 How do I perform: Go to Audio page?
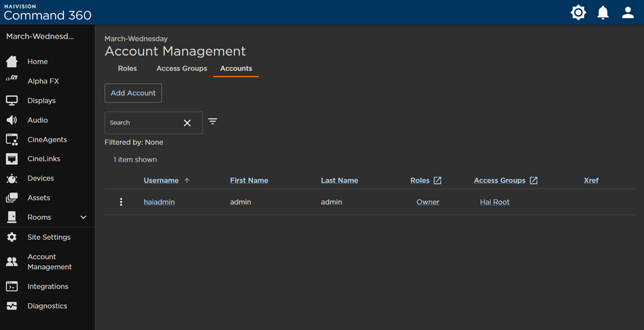click(x=38, y=120)
